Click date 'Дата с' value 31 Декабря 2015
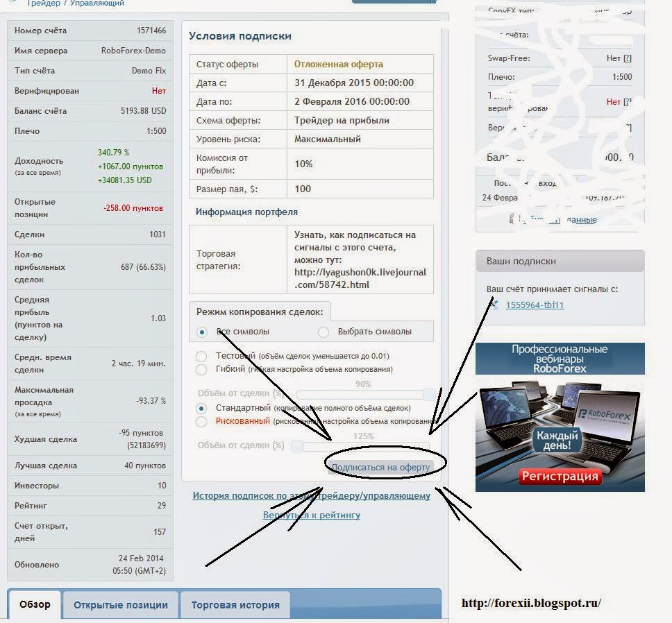 354,83
